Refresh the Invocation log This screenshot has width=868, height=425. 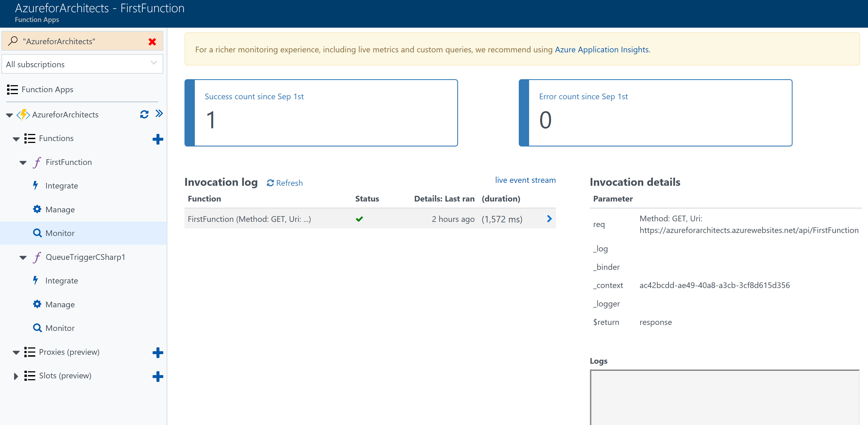coord(285,183)
